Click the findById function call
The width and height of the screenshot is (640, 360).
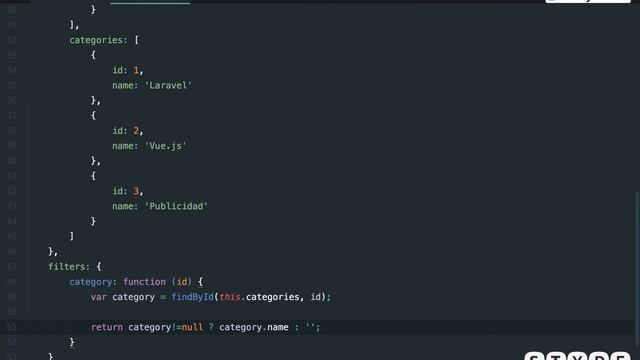click(192, 297)
